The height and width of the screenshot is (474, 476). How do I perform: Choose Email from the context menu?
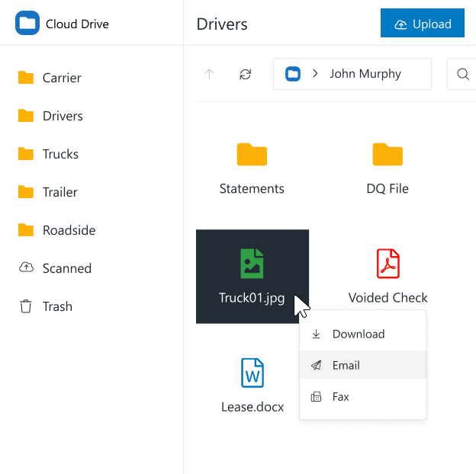pos(363,365)
